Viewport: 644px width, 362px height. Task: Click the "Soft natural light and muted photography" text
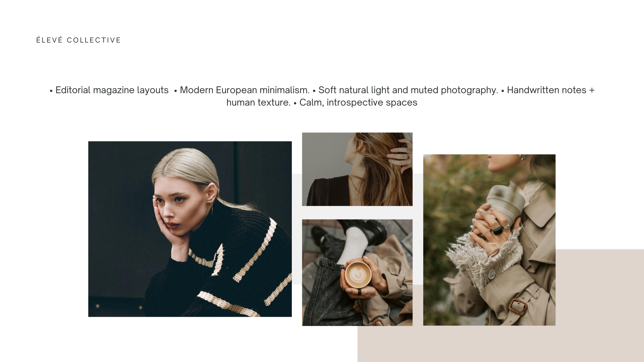pyautogui.click(x=408, y=90)
